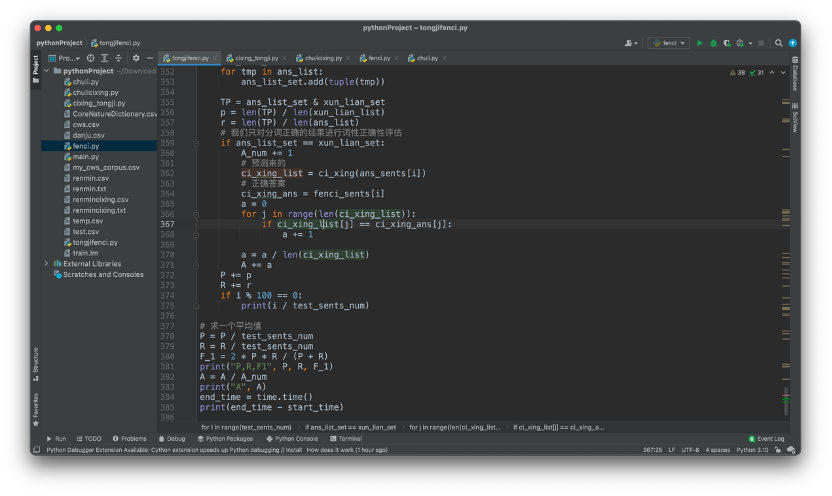Close the tongjifenci.py tab
Screen dimensions: 832x496
click(x=215, y=58)
